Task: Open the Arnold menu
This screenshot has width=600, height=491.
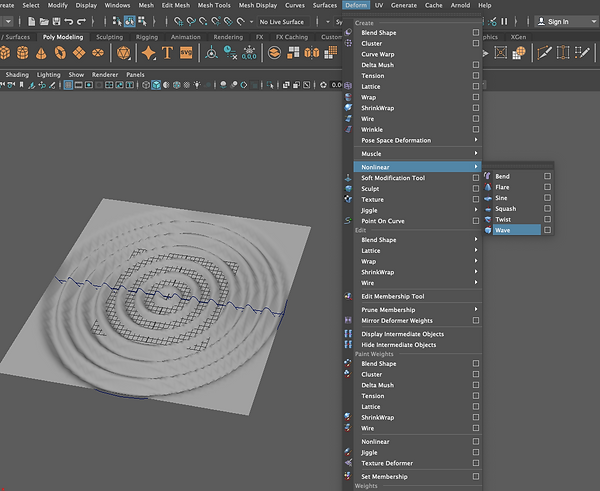Action: (x=460, y=5)
